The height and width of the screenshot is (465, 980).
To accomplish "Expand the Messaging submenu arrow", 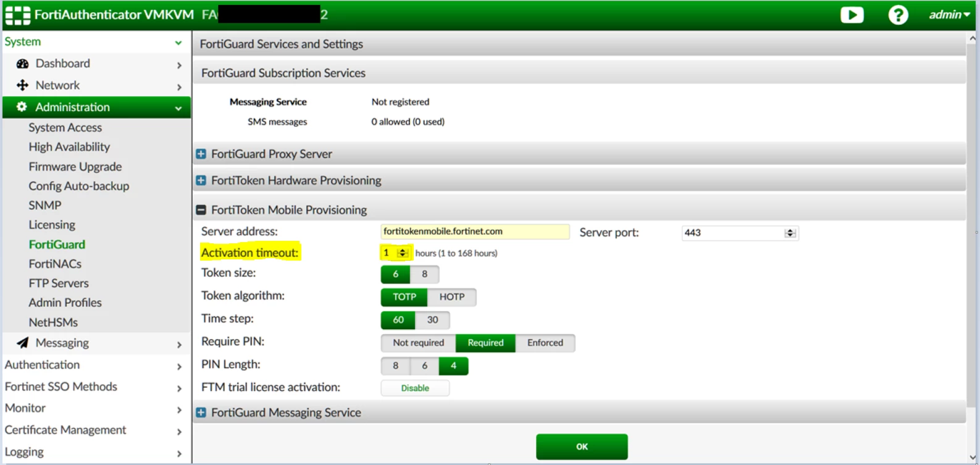I will click(179, 345).
